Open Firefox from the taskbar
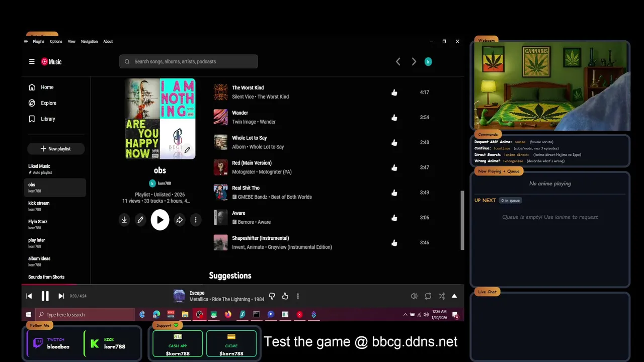This screenshot has height=362, width=644. pyautogui.click(x=228, y=315)
